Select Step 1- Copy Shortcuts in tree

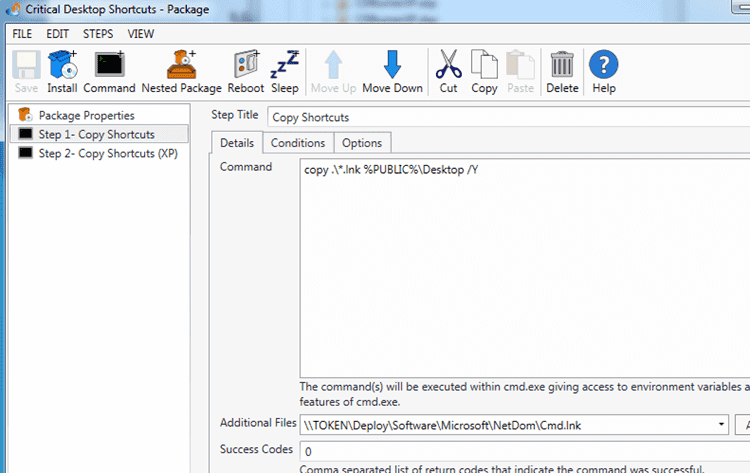99,134
